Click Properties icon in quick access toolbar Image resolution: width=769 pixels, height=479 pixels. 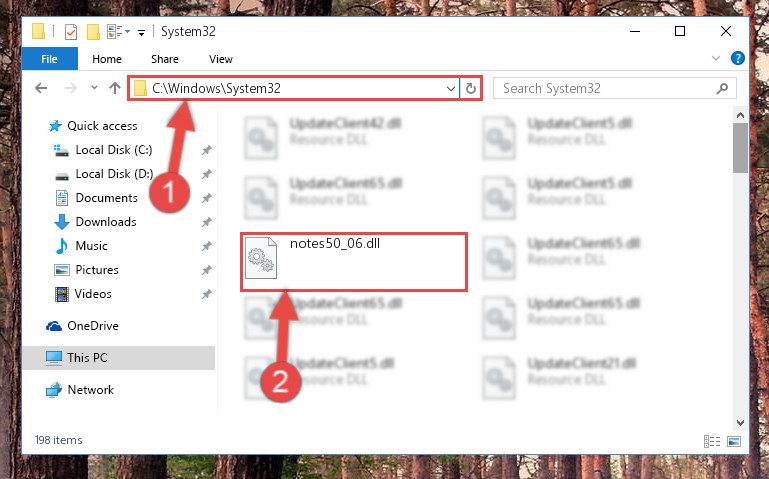pos(71,32)
